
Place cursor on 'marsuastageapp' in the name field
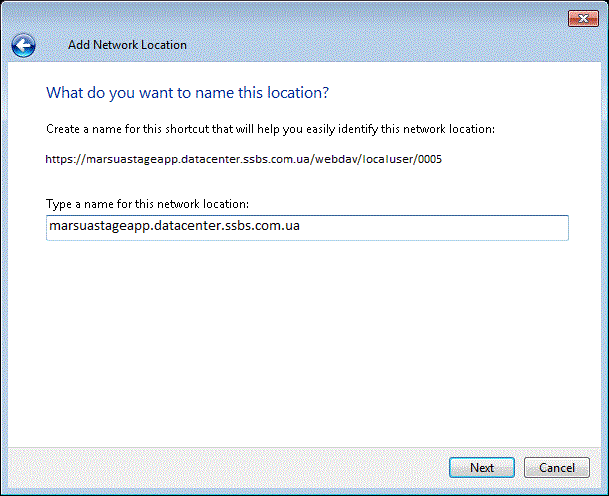pos(99,226)
